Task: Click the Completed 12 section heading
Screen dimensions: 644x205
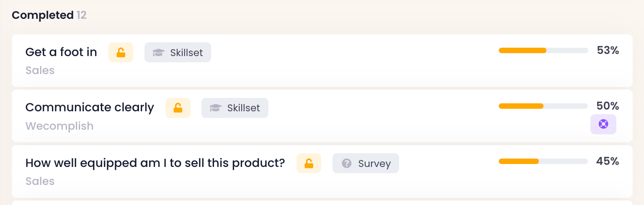Action: [x=49, y=15]
